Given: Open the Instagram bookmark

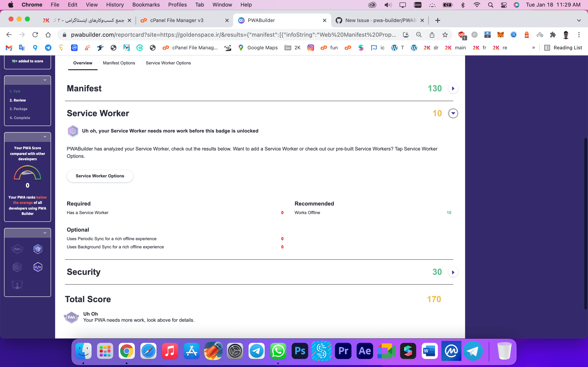Looking at the screenshot, I should coord(311,48).
